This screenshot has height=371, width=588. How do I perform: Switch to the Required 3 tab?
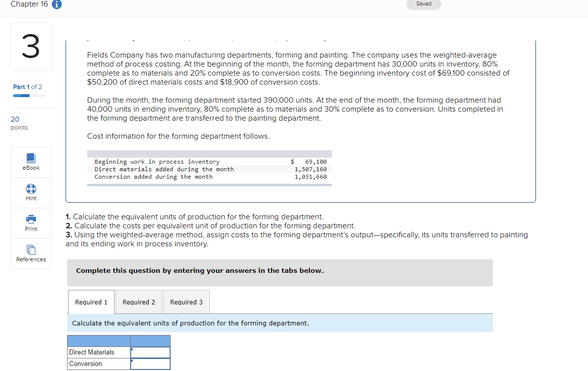pyautogui.click(x=186, y=302)
